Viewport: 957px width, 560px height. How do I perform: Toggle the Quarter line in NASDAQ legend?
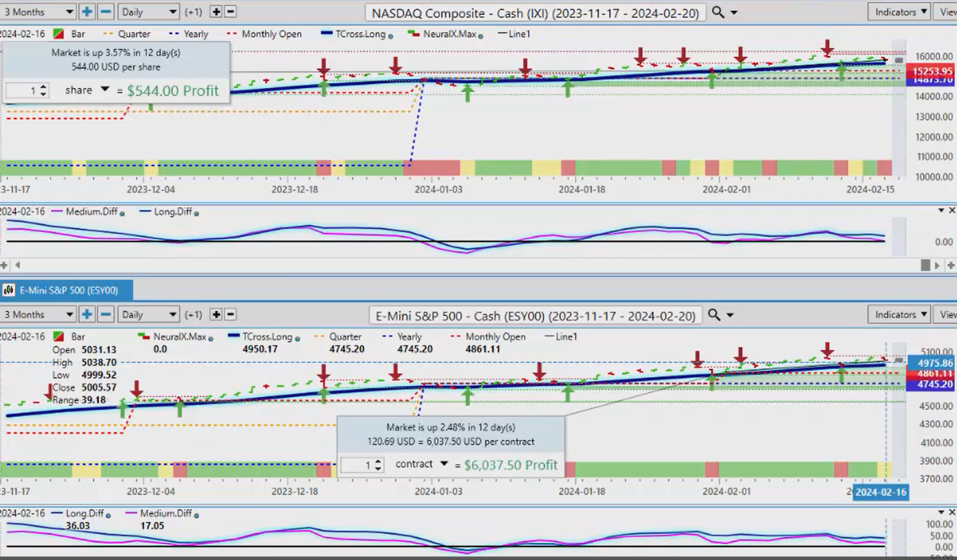[x=127, y=33]
